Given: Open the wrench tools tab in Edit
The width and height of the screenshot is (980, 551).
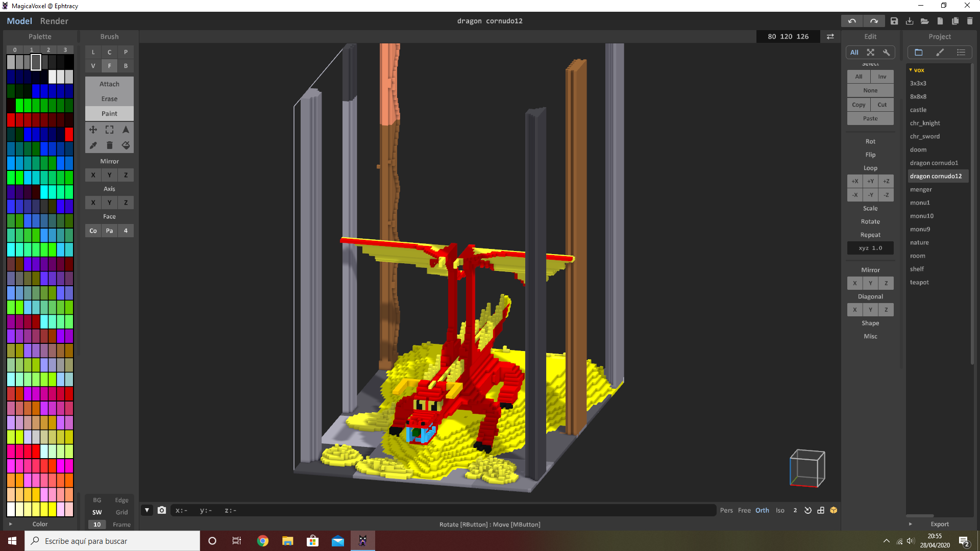Looking at the screenshot, I should coord(887,52).
